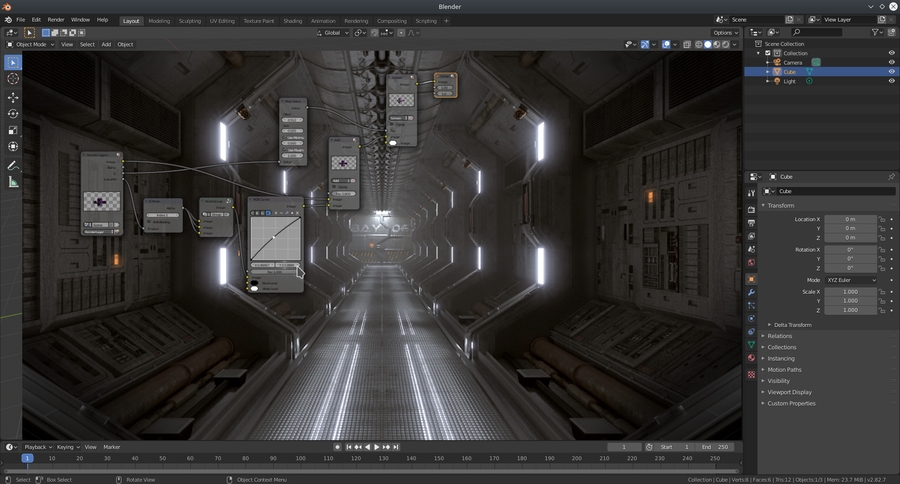Click the Scale X value field
This screenshot has width=900, height=484.
(x=850, y=291)
